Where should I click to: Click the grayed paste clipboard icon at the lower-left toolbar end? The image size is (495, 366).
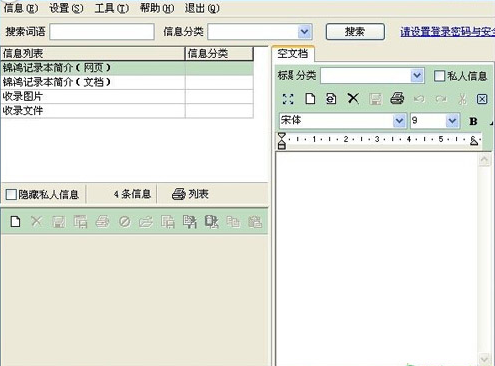(255, 222)
